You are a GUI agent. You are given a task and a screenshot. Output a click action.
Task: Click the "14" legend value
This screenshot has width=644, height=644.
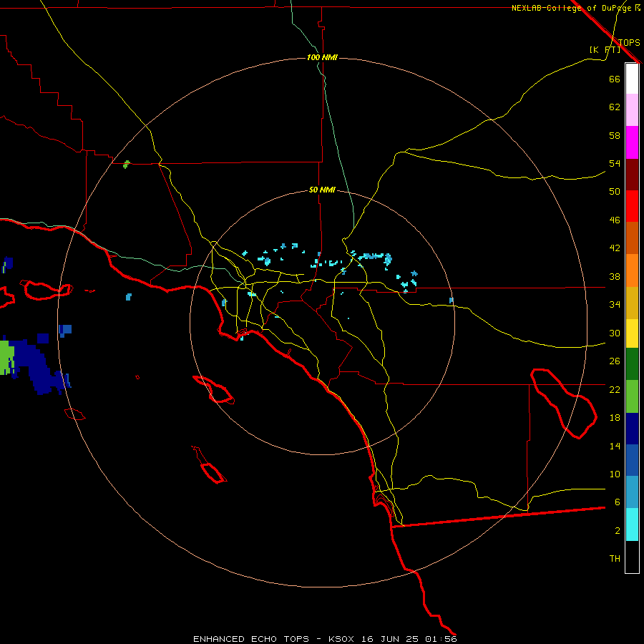point(615,446)
